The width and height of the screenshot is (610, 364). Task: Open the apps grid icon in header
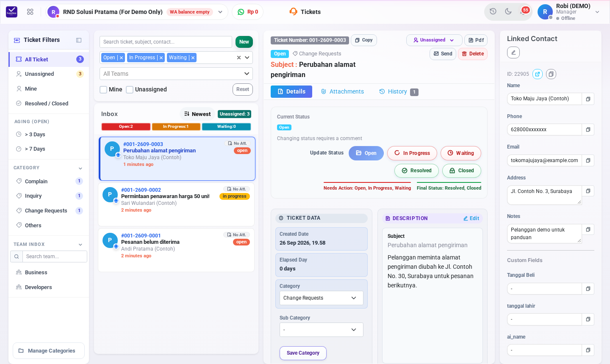click(30, 12)
